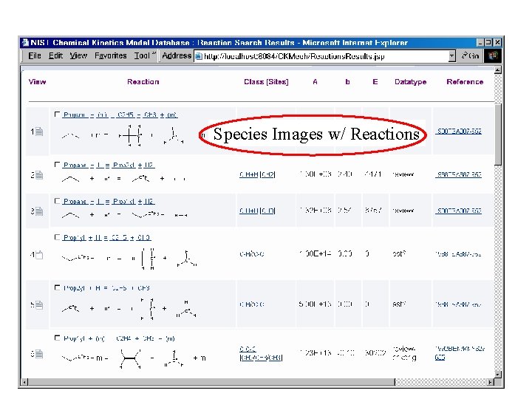Image resolution: width=532 pixels, height=399 pixels.
Task: Tick checkbox for row 6 Propyl reaction
Action: (57, 338)
